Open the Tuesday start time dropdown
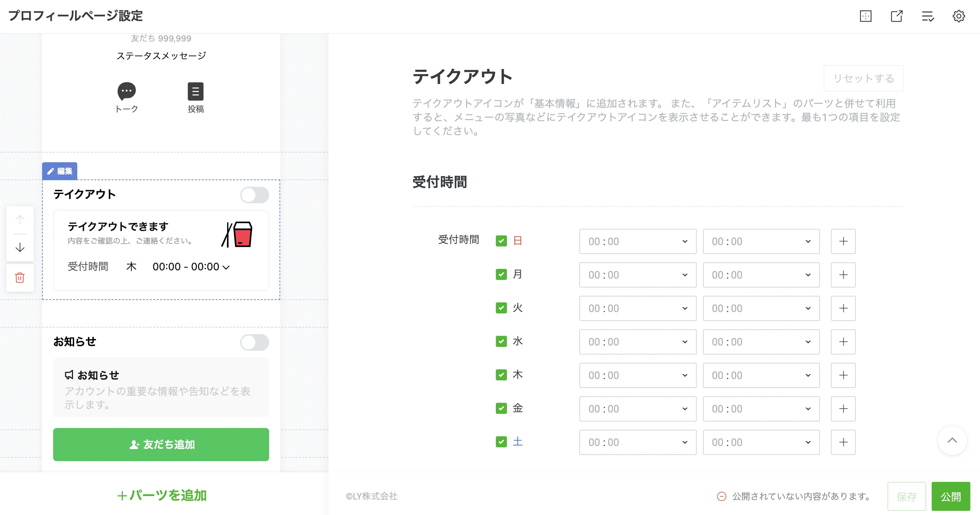The width and height of the screenshot is (980, 515). click(x=638, y=308)
